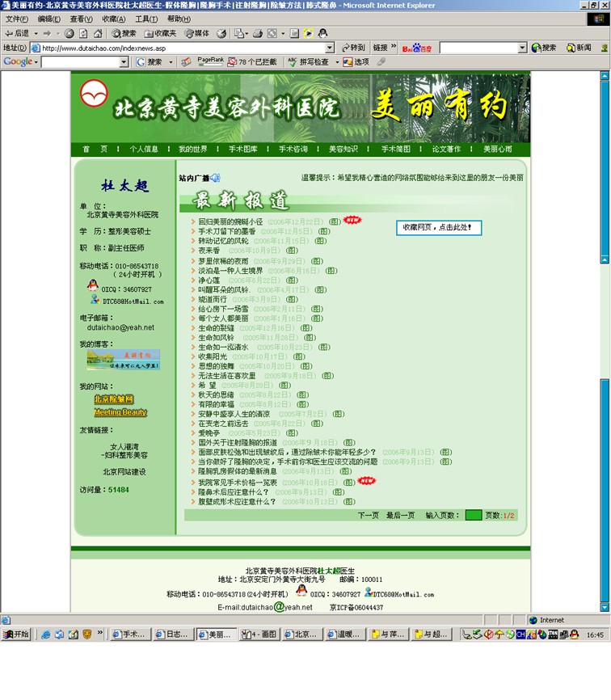Click the green page number input box
The width and height of the screenshot is (611, 700).
click(x=473, y=515)
